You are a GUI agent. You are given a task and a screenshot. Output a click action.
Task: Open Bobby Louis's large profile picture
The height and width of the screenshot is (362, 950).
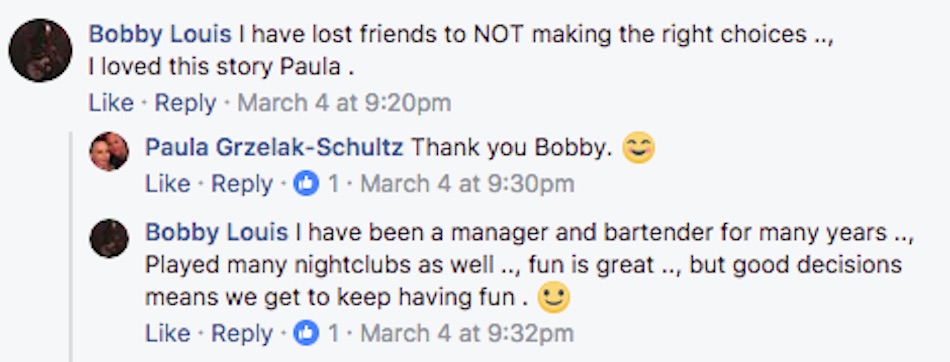[x=41, y=50]
